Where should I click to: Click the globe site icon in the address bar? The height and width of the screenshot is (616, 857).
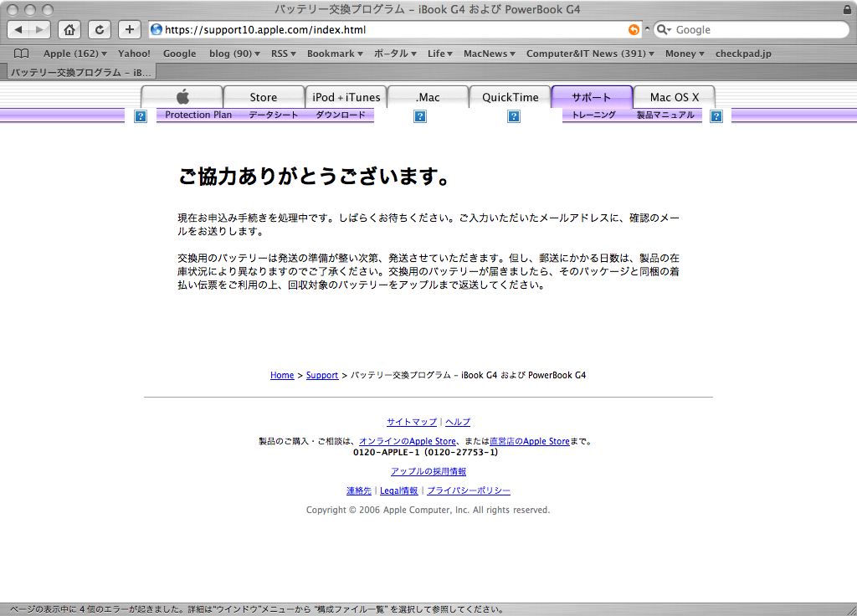(x=157, y=29)
